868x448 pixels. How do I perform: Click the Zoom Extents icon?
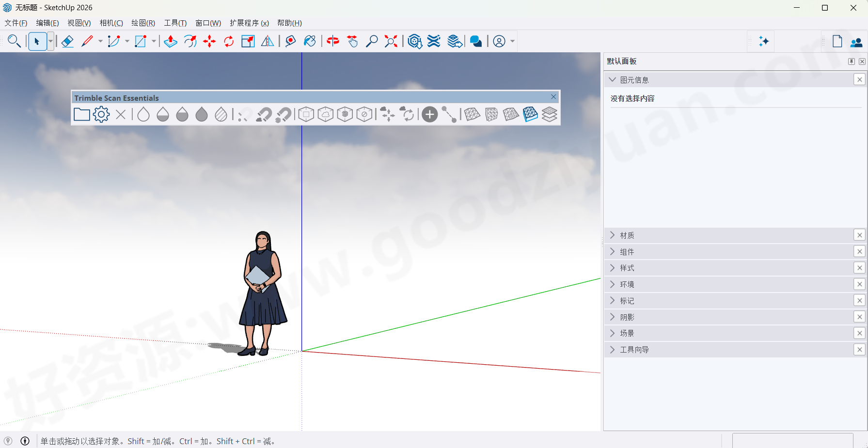tap(391, 41)
